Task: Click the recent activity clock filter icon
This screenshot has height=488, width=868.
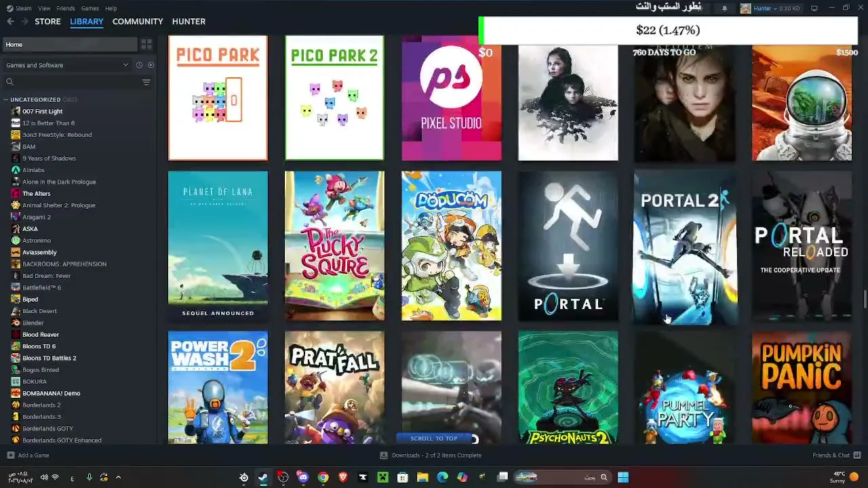Action: point(139,65)
